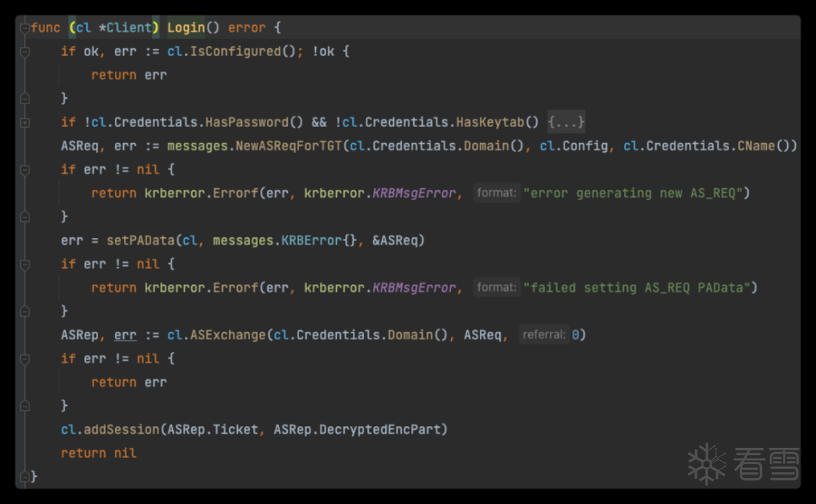Click the format hint before "error generating new AS_REQ"
The height and width of the screenshot is (504, 816).
pos(496,193)
